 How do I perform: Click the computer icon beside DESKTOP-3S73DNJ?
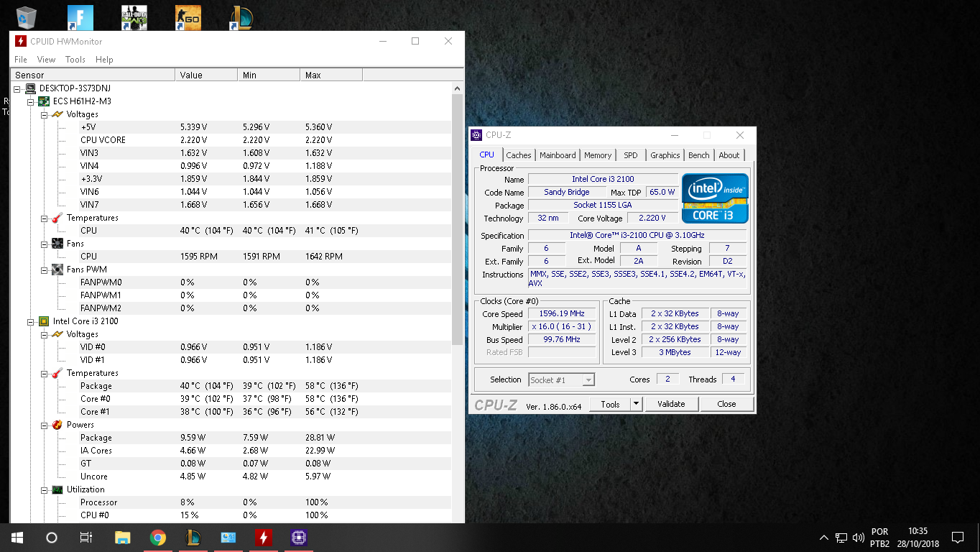click(30, 88)
